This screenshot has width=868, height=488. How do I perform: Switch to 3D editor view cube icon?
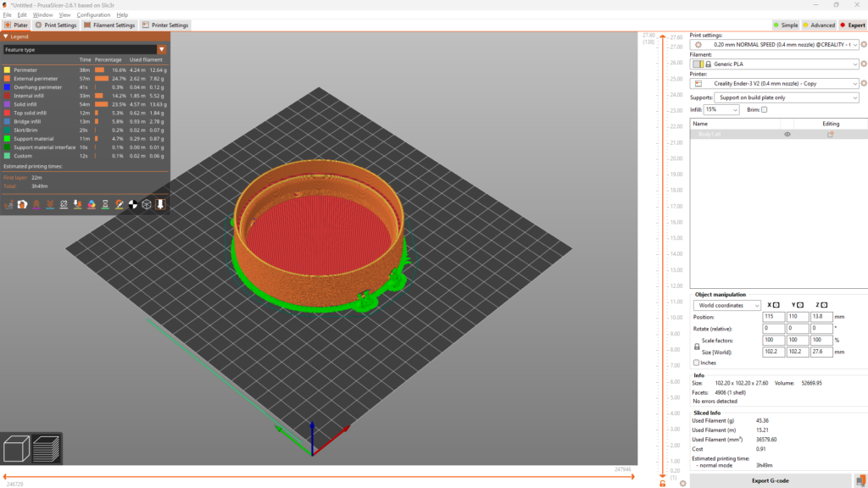tap(16, 449)
